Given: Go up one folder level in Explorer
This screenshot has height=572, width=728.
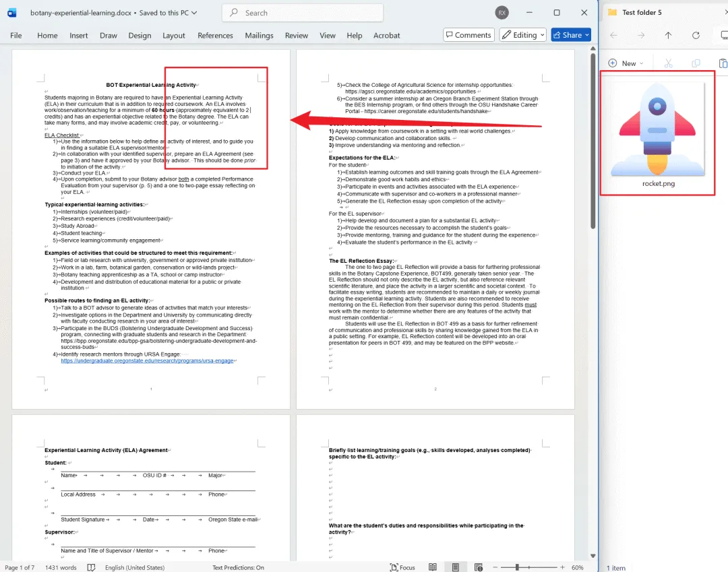Looking at the screenshot, I should click(668, 35).
